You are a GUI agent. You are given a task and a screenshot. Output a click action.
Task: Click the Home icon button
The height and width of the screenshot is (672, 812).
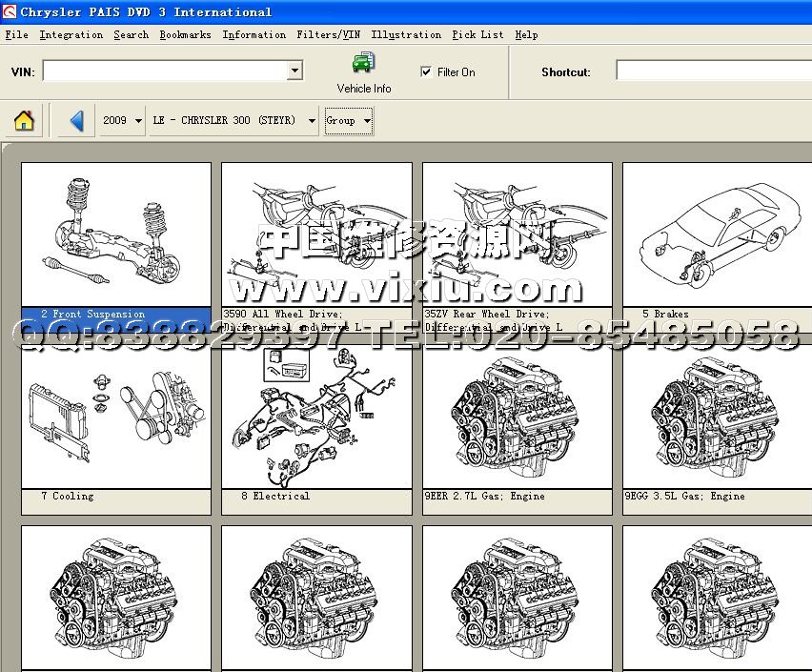(25, 121)
